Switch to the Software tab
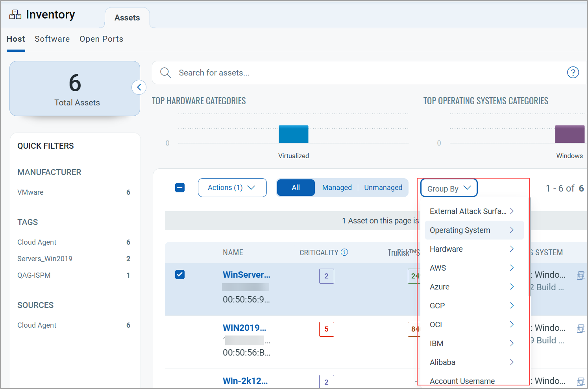The height and width of the screenshot is (389, 588). (52, 39)
